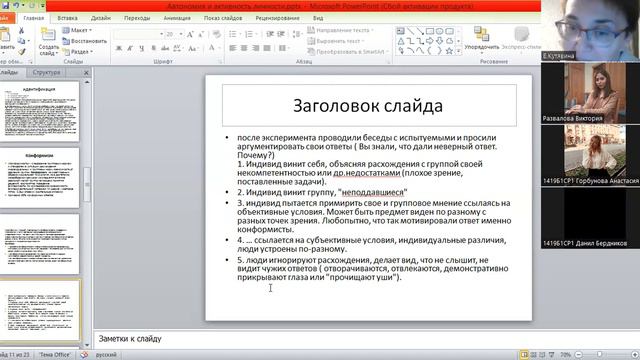
Task: Close the slides thumbnail pane
Action: 86,73
